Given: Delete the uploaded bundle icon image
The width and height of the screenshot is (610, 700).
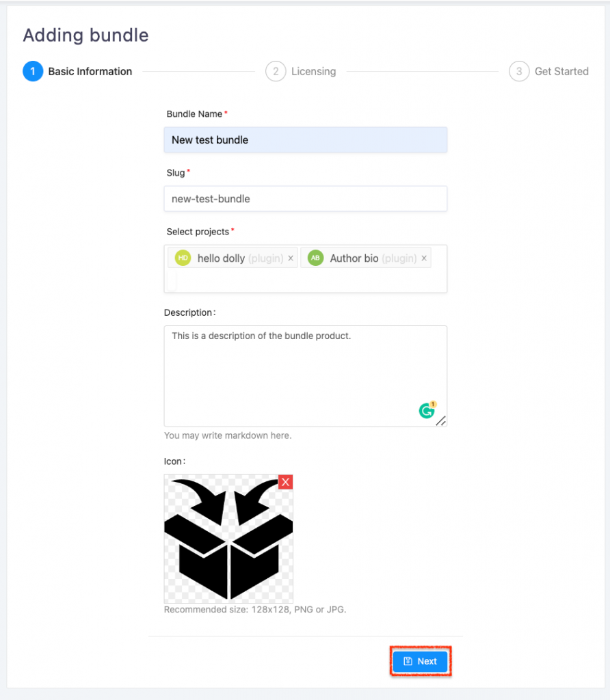Looking at the screenshot, I should 286,482.
